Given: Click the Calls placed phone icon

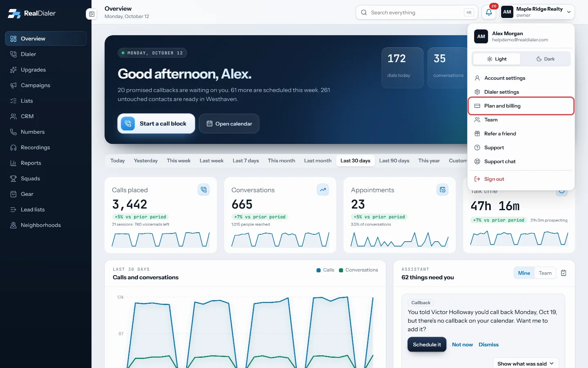Looking at the screenshot, I should pyautogui.click(x=203, y=190).
